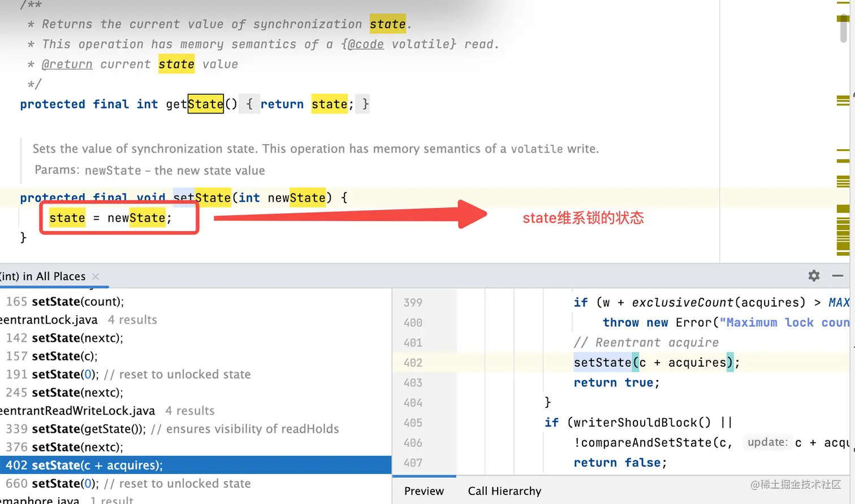This screenshot has width=855, height=504.
Task: Click line number 405 in preview gutter
Action: point(413,423)
